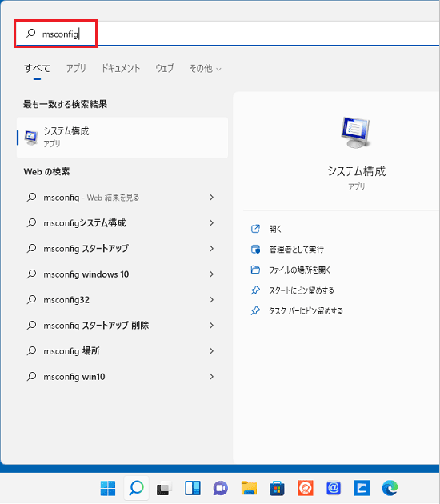The width and height of the screenshot is (440, 504).
Task: Expand arrow for msconfig win10
Action: pos(211,376)
